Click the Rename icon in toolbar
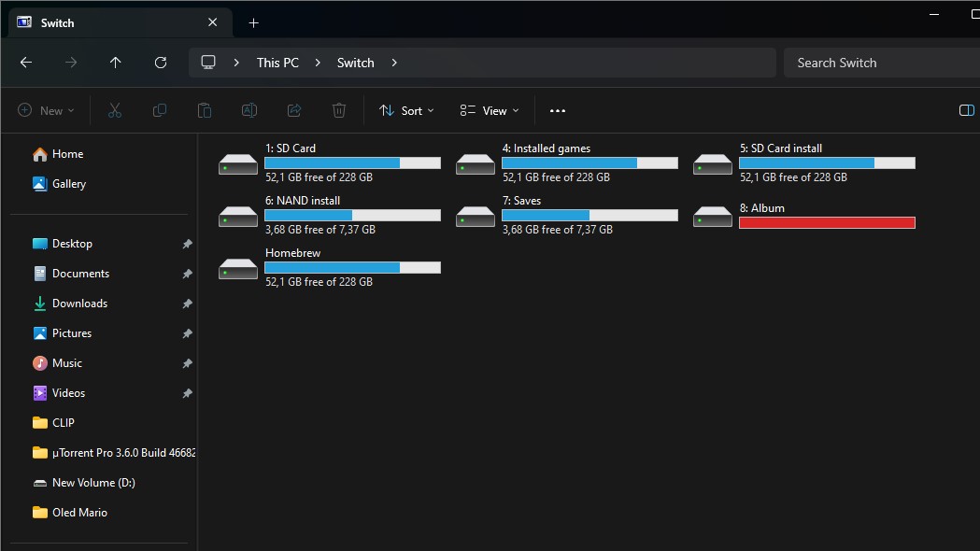This screenshot has height=551, width=980. coord(249,110)
